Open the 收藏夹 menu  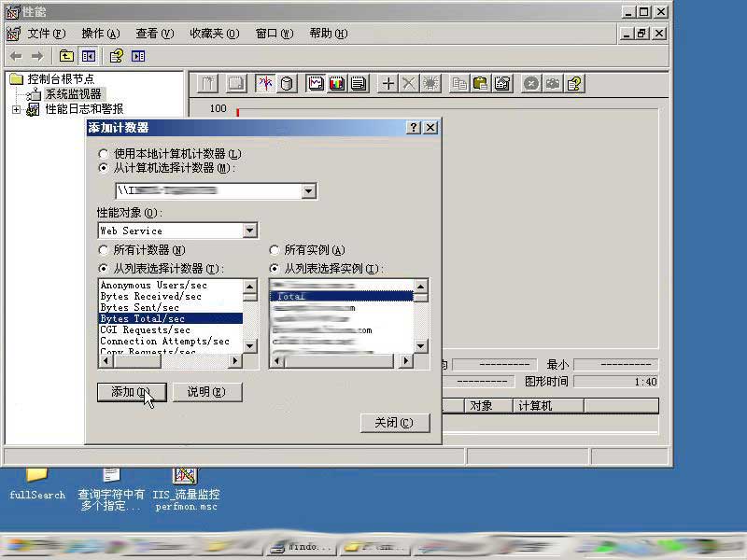pos(215,34)
